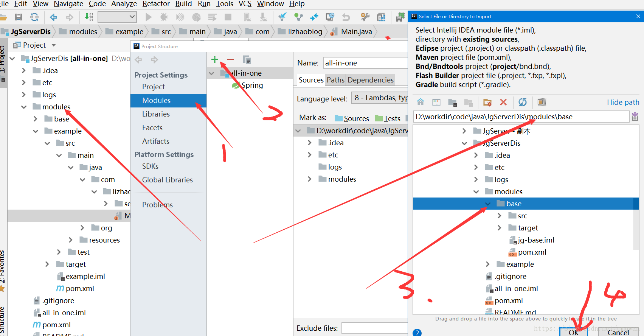Click the Stop square icon
Viewport: 644px width, 336px height.
pos(228,17)
